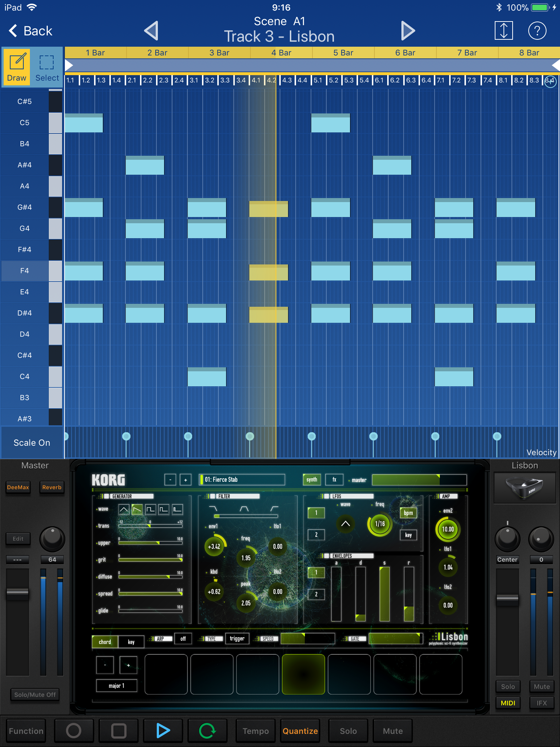
Task: Open the 01: Fierce Stab preset list
Action: [x=242, y=480]
